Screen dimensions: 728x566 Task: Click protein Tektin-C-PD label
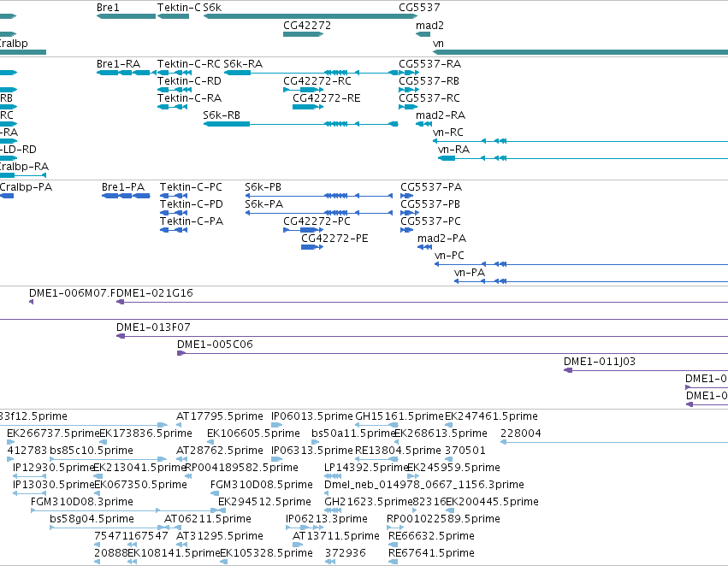tap(192, 204)
